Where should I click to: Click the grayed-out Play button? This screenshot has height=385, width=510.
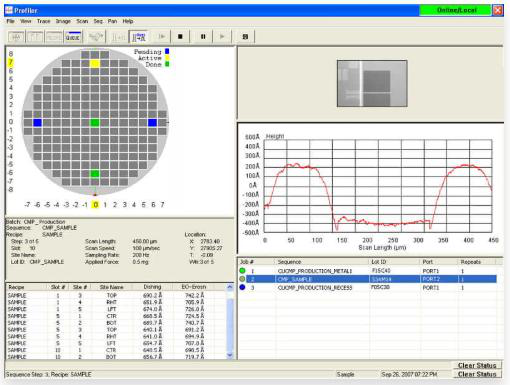(222, 37)
